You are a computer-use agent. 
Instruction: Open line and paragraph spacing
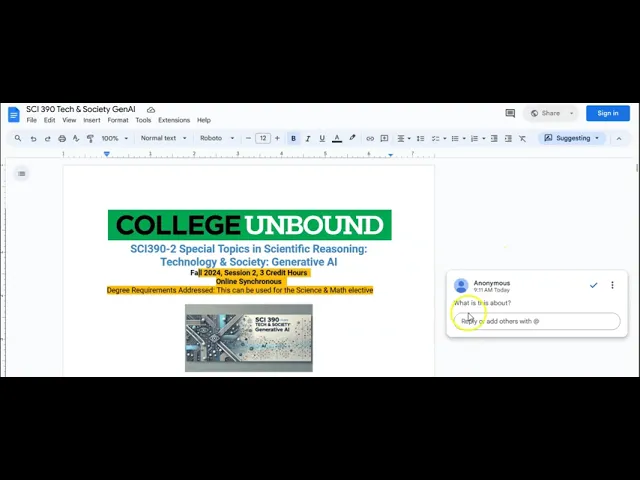(x=420, y=139)
